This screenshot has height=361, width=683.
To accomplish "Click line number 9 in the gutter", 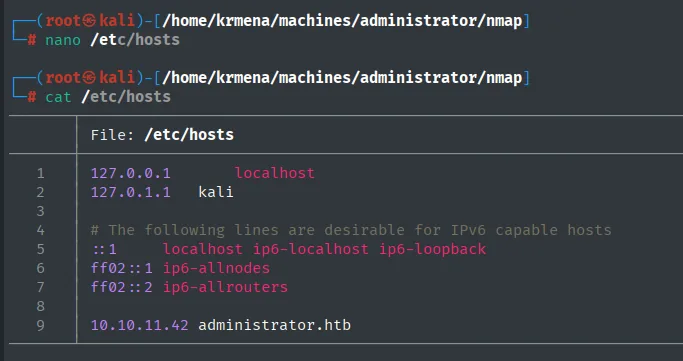I will (x=41, y=326).
